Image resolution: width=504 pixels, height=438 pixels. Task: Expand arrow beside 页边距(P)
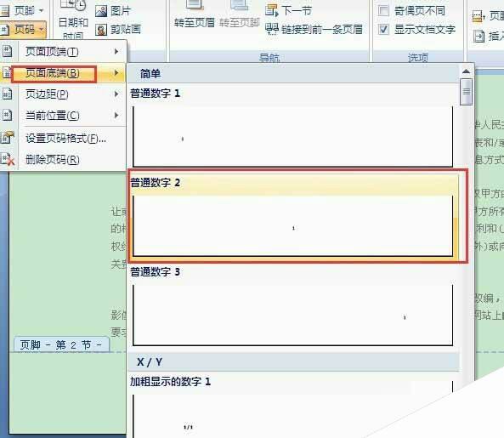tap(116, 94)
